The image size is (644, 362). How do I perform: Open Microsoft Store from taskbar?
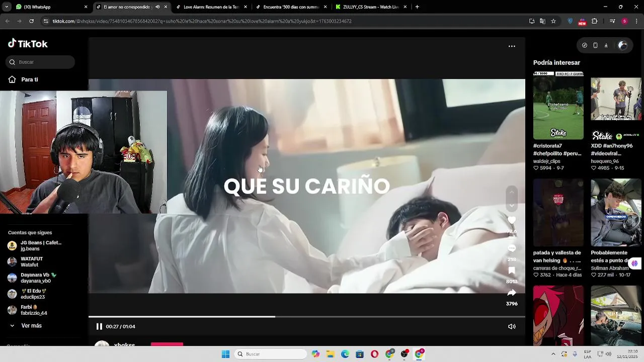(x=360, y=354)
